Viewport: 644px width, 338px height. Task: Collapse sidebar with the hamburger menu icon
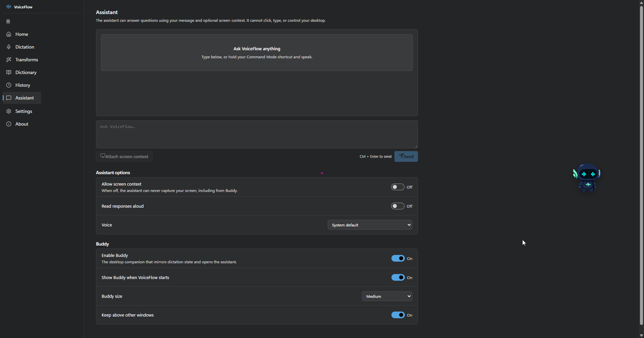coord(8,21)
